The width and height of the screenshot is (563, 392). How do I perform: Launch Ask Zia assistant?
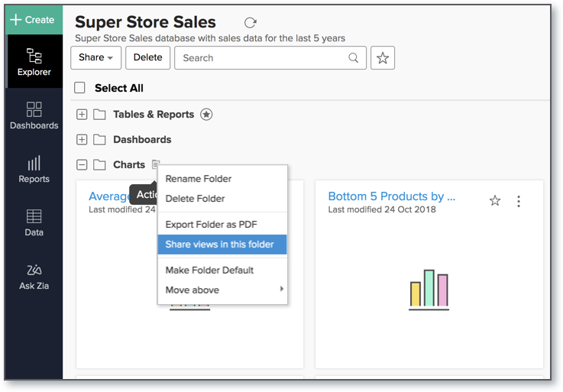[x=34, y=276]
